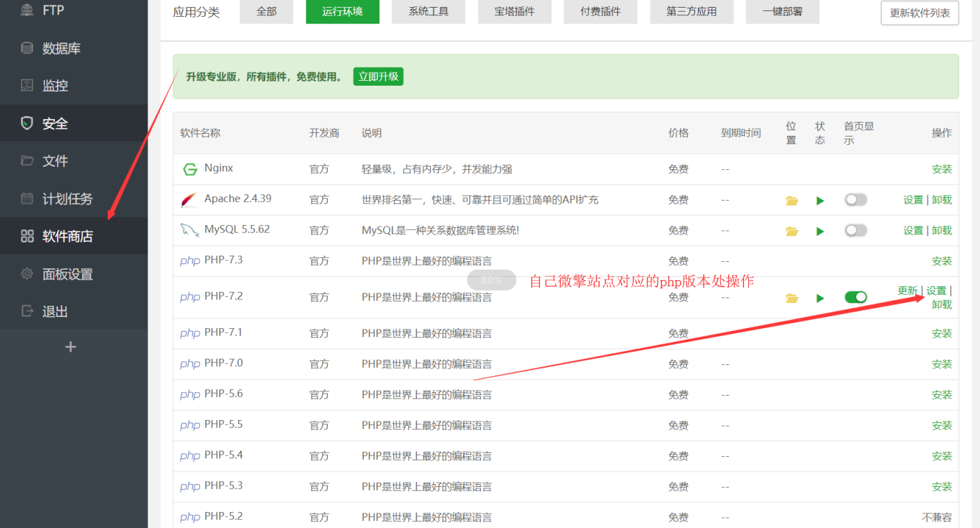Click the MySQL dolphin logo icon
This screenshot has width=980, height=528.
click(x=189, y=231)
